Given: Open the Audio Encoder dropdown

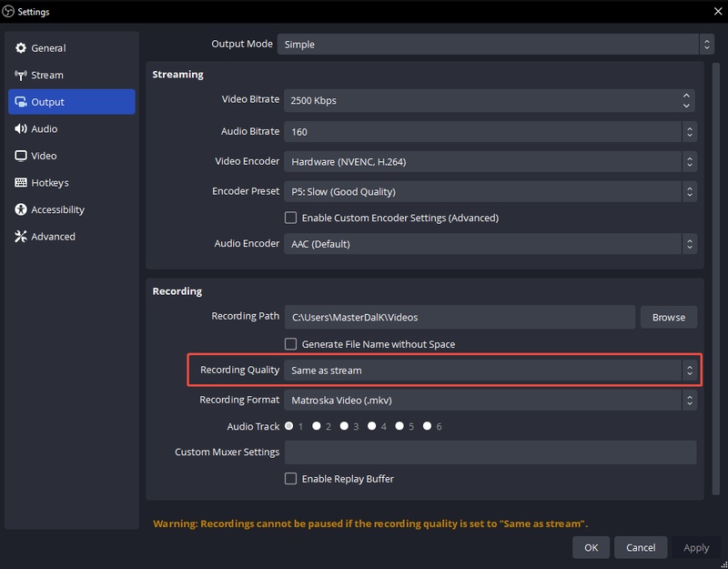Looking at the screenshot, I should (490, 244).
